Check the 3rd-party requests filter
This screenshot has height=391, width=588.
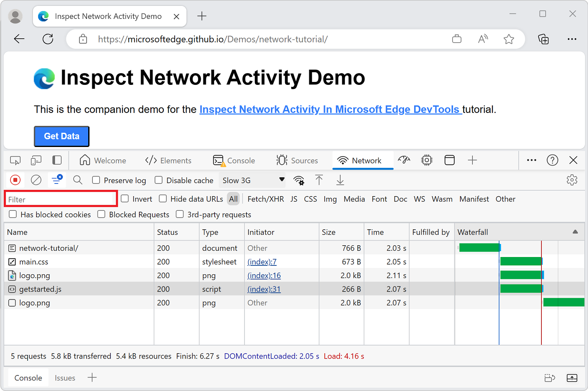click(180, 214)
